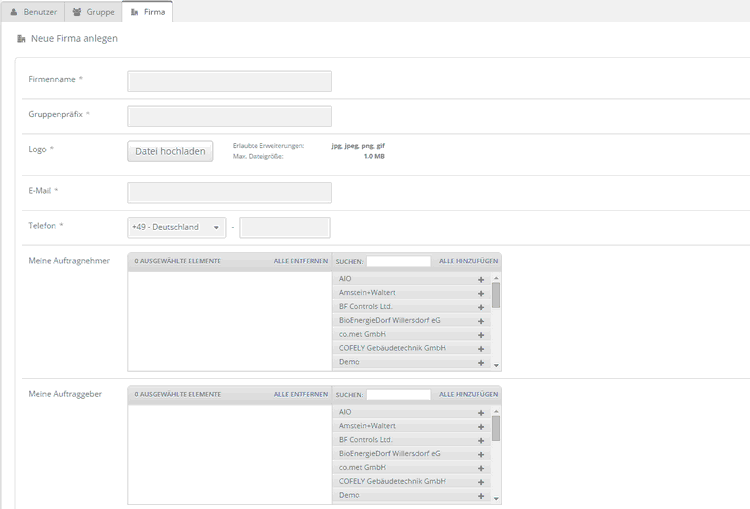Add COFELY Gebäudetechnik GmbH to Meine Auftraggeber
This screenshot has width=750, height=509.
pos(481,482)
